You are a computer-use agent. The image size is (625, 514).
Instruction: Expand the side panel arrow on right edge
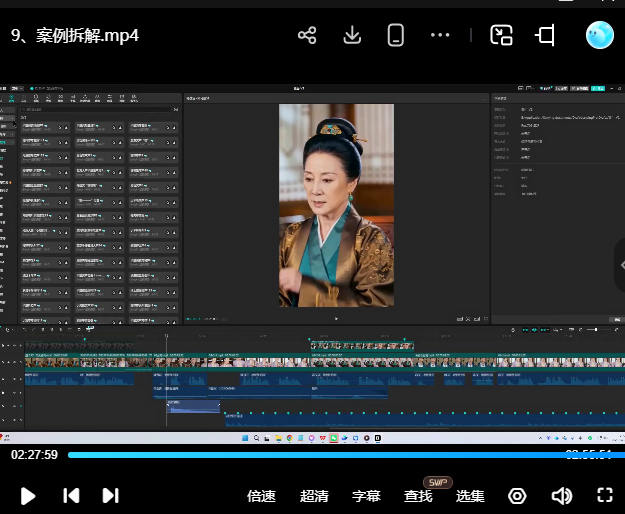coord(620,264)
